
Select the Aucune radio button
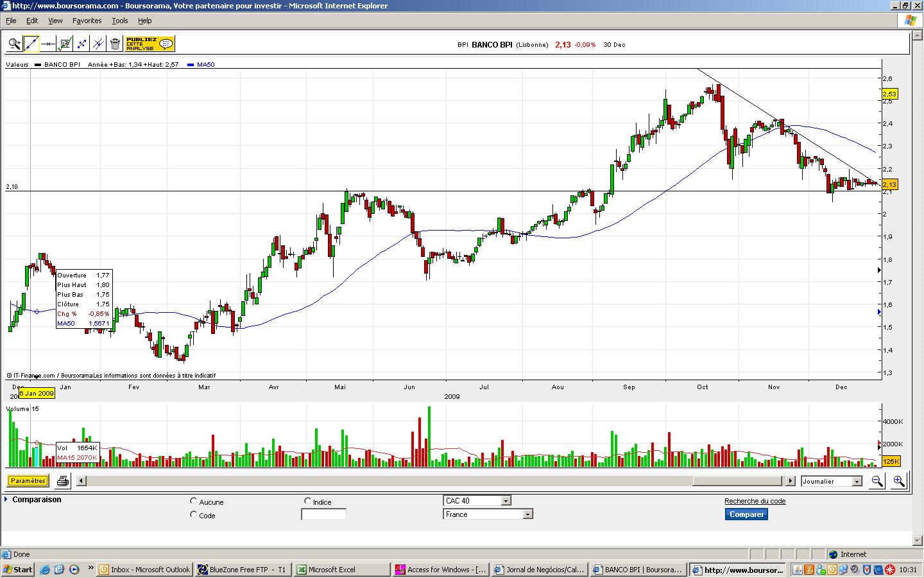point(194,501)
